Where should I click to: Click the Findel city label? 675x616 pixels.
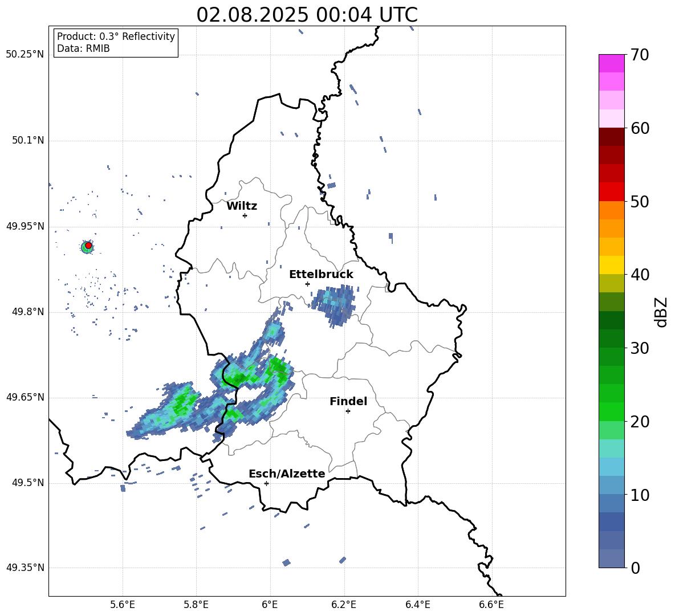tap(348, 401)
